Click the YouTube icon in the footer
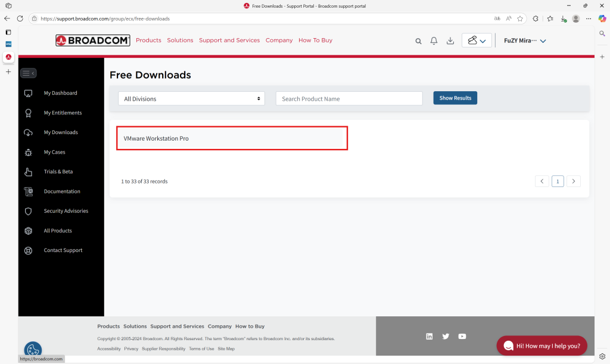The width and height of the screenshot is (610, 364). 462,337
